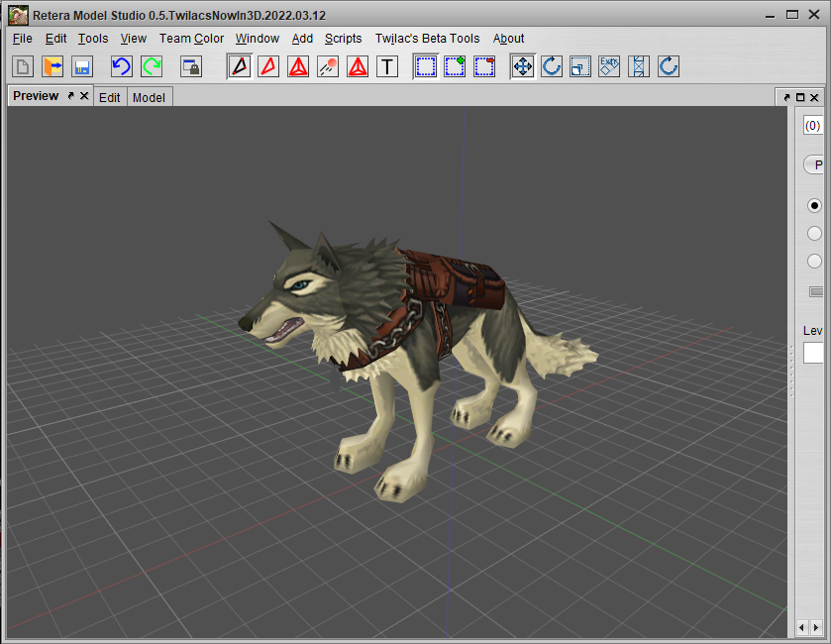
Task: Pick the Deselect icon with red minus
Action: pos(484,66)
